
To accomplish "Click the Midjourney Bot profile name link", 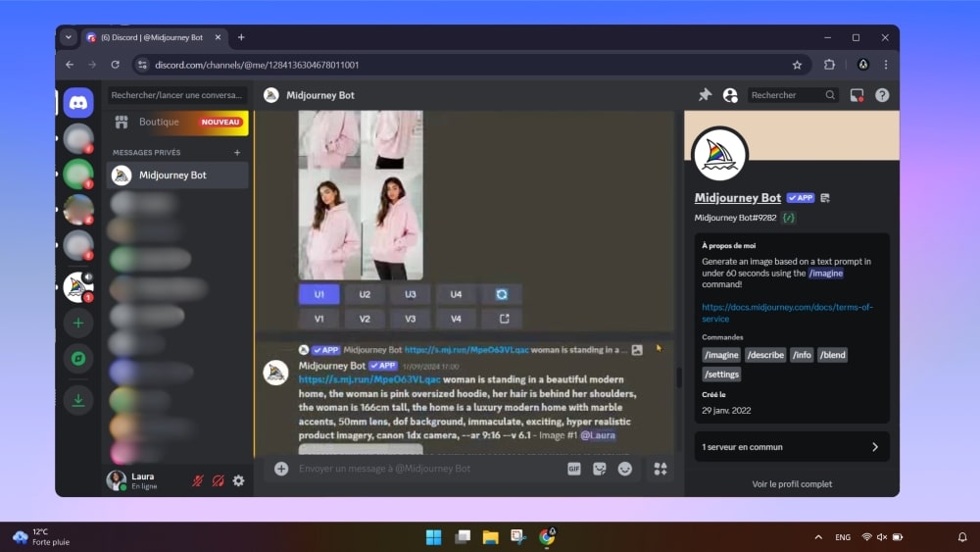I will 738,197.
